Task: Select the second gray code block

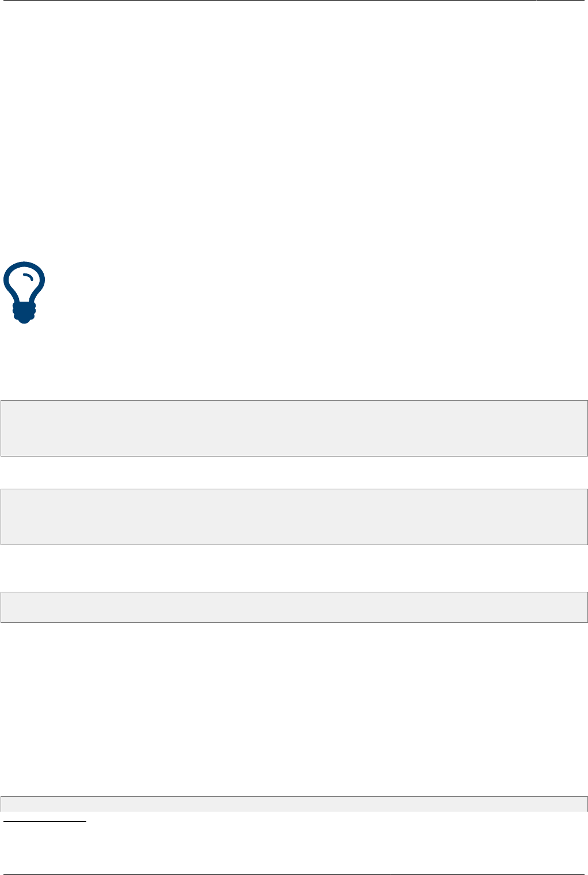Action: click(294, 517)
